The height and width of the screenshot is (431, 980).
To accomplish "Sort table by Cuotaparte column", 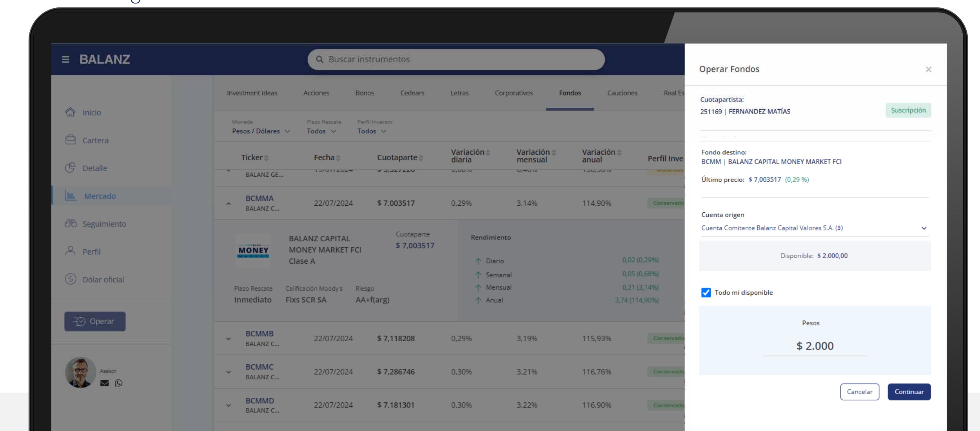I will pyautogui.click(x=400, y=158).
